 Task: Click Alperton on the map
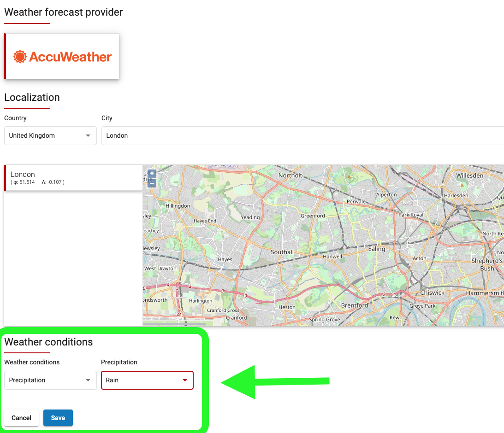pos(386,194)
